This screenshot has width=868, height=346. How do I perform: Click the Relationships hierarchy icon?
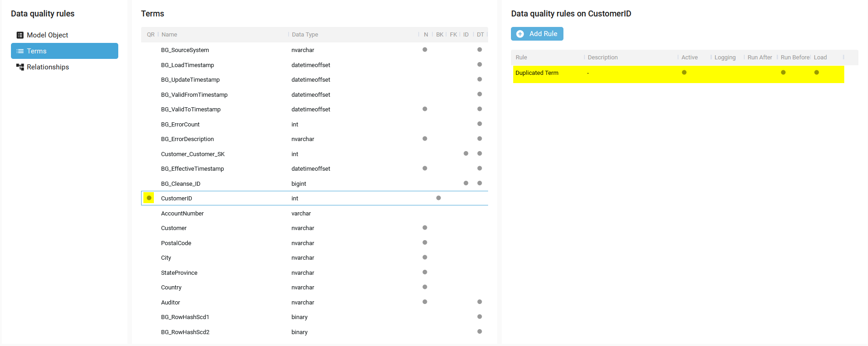20,67
